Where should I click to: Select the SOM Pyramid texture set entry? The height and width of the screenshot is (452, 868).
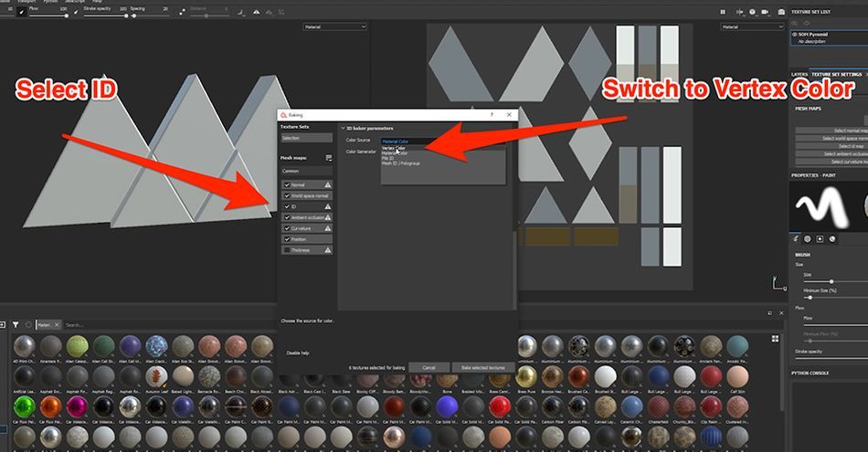coord(829,37)
